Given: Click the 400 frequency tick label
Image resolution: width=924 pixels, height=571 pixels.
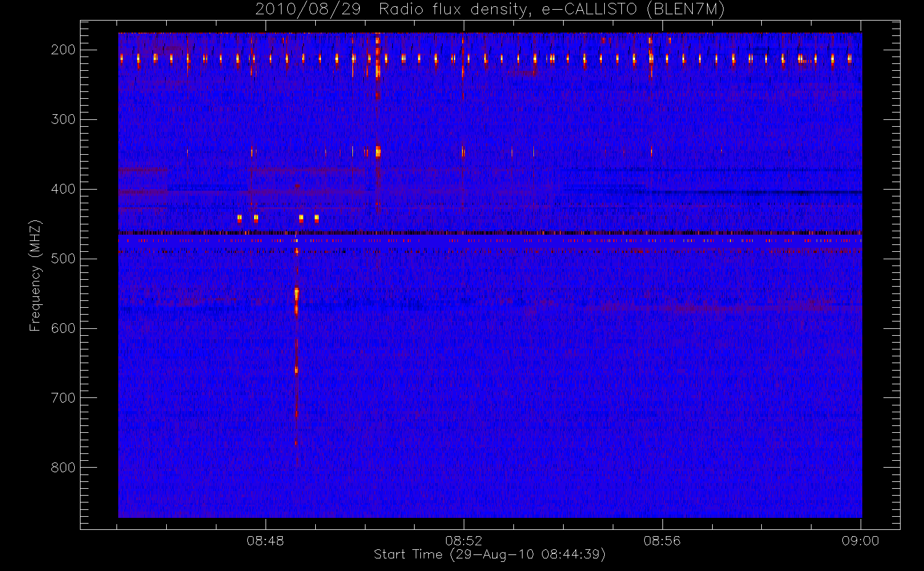Looking at the screenshot, I should pos(63,189).
